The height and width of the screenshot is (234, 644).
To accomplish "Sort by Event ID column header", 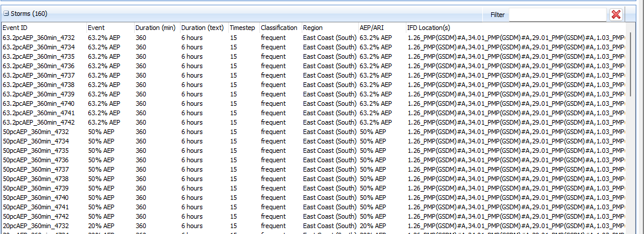I will tap(44, 28).
